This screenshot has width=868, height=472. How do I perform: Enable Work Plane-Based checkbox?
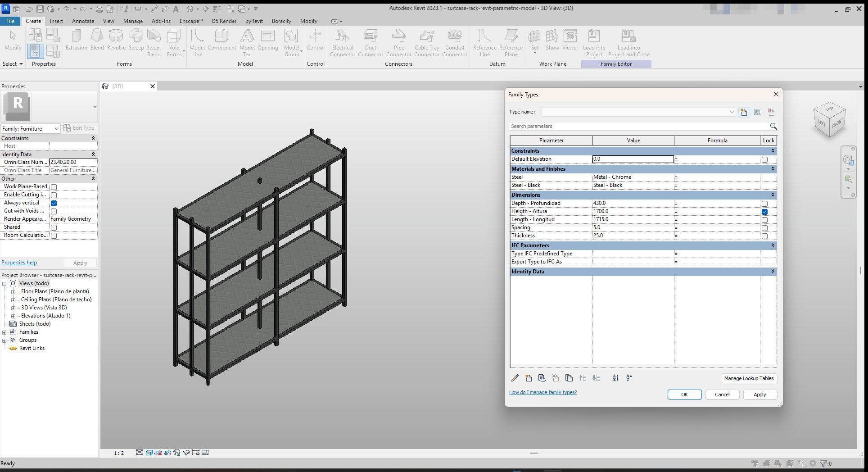(54, 187)
